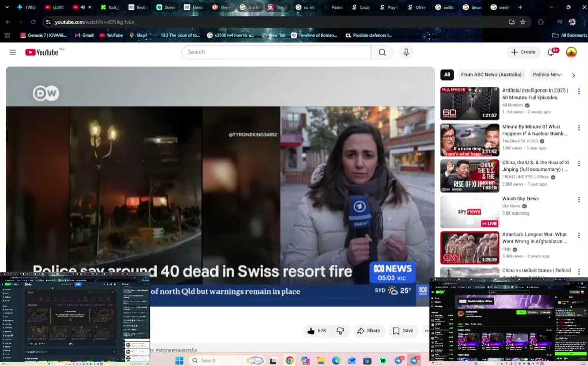Image resolution: width=588 pixels, height=366 pixels.
Task: Open Genesis 7 KJVAAE bookmark
Action: click(x=44, y=35)
